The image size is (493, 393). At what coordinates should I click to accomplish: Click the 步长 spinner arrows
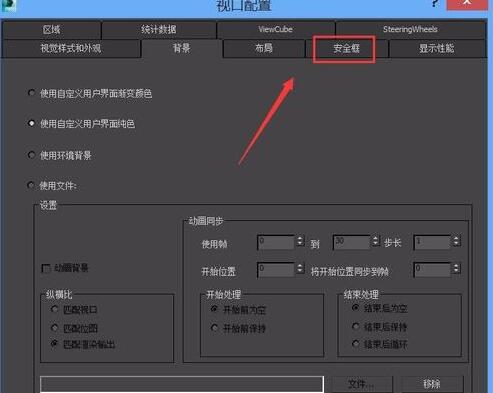pyautogui.click(x=456, y=241)
